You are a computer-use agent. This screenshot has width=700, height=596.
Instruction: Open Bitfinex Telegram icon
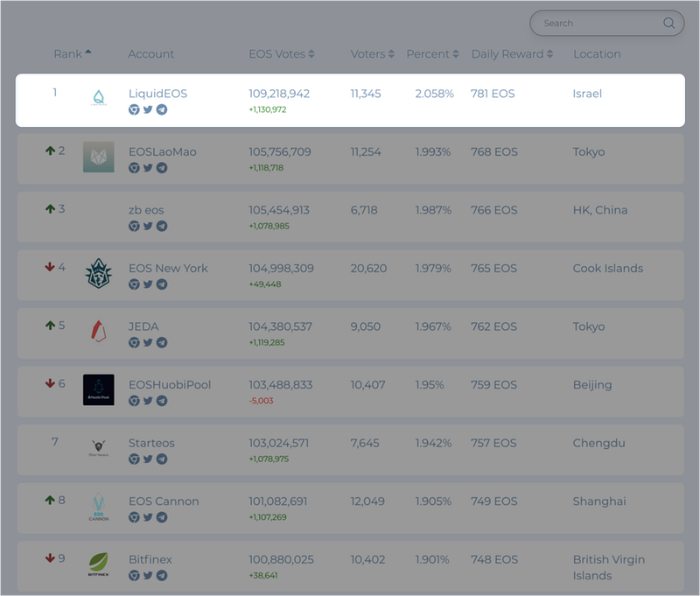pos(162,576)
